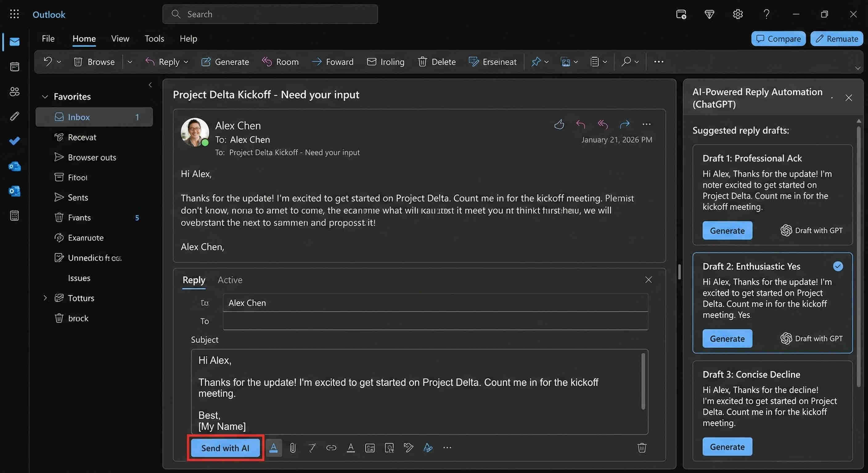The width and height of the screenshot is (868, 473).
Task: Click the suggested drafts panel scrollbar
Action: (858, 256)
